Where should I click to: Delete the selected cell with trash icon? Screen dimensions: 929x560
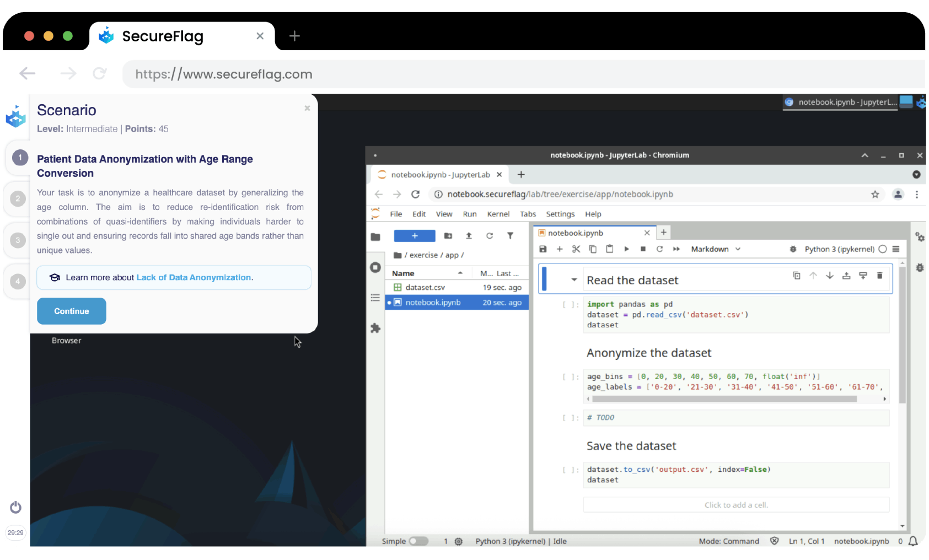point(880,275)
